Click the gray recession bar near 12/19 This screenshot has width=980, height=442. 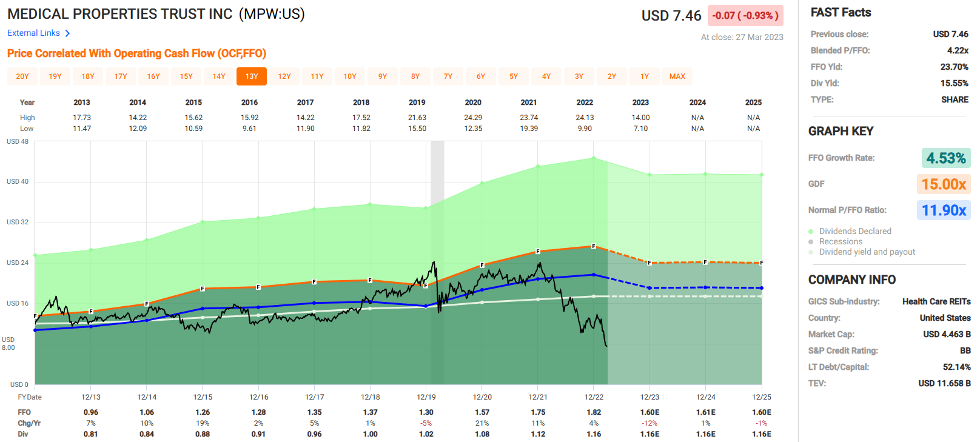(437, 263)
